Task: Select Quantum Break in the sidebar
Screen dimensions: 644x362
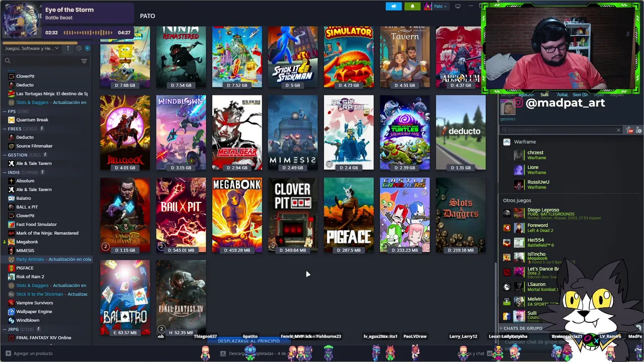Action: (32, 120)
